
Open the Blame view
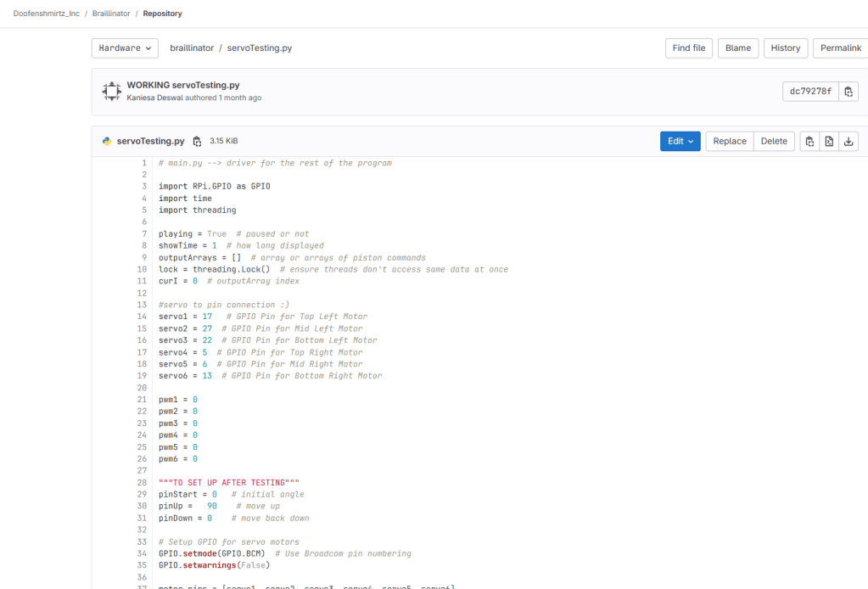click(737, 48)
